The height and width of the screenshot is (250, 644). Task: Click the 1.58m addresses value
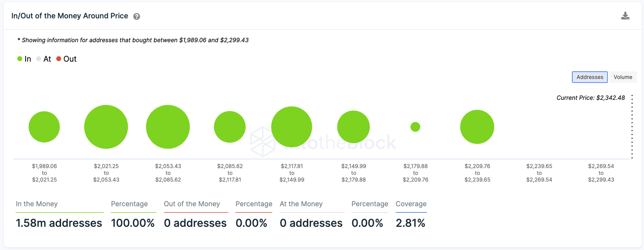[x=59, y=223]
